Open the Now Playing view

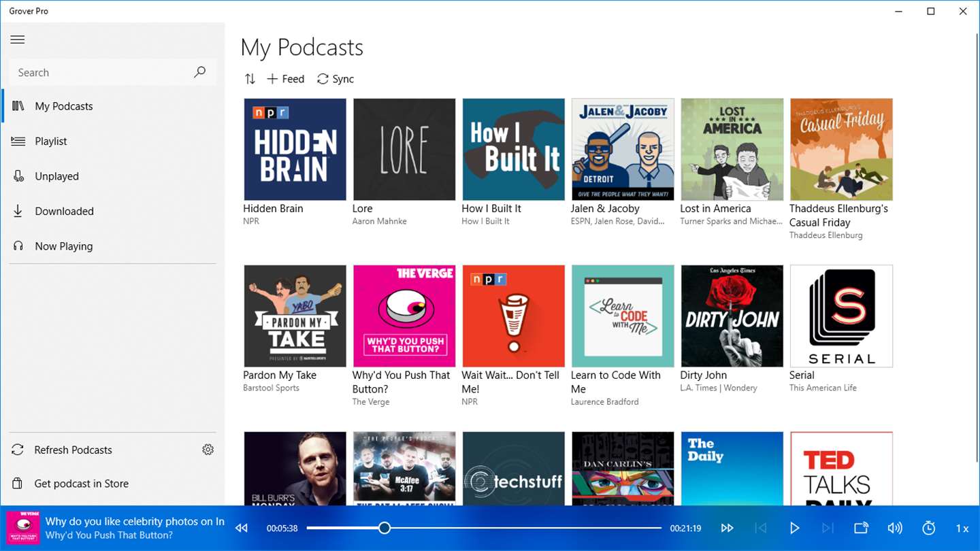(x=113, y=246)
